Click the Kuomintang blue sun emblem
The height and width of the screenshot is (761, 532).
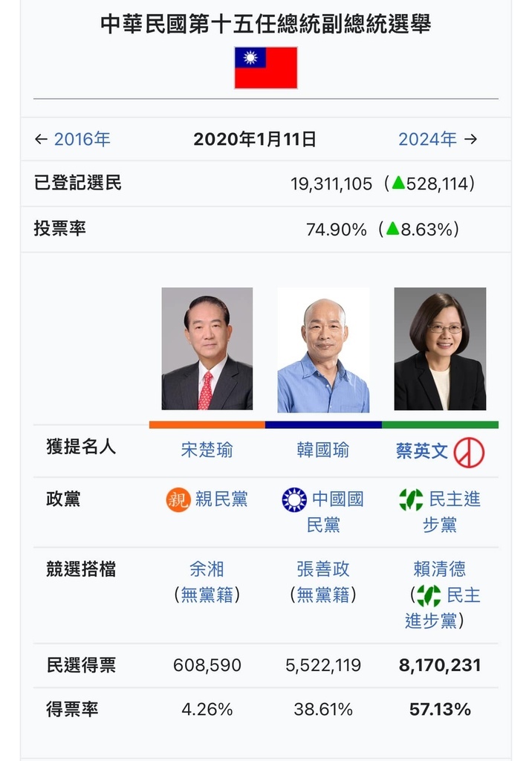click(294, 500)
